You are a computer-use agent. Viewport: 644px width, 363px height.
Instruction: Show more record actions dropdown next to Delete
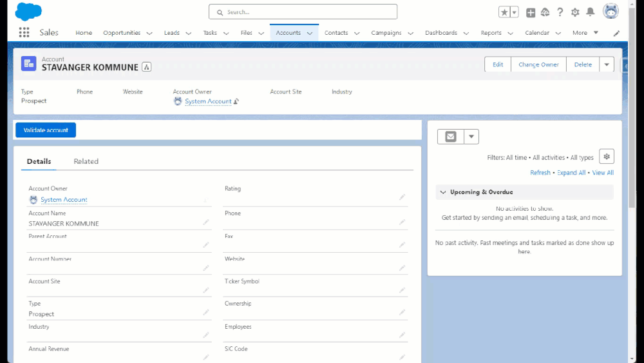607,64
